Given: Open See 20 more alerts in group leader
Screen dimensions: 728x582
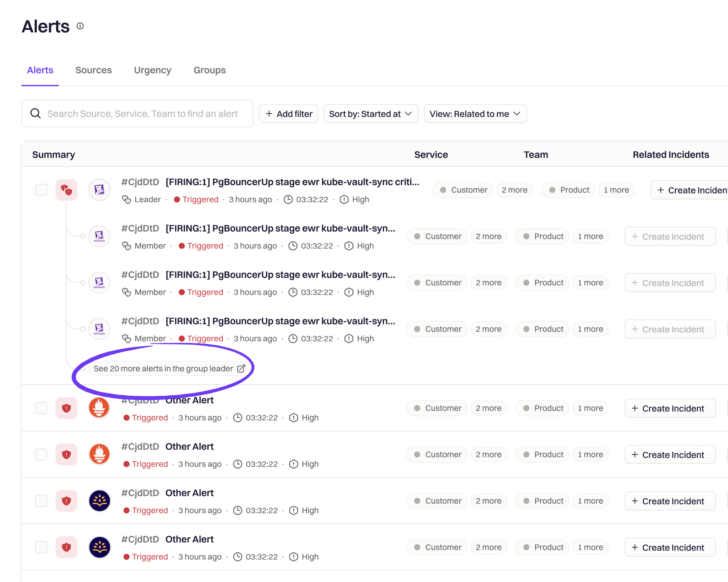Looking at the screenshot, I should (169, 368).
